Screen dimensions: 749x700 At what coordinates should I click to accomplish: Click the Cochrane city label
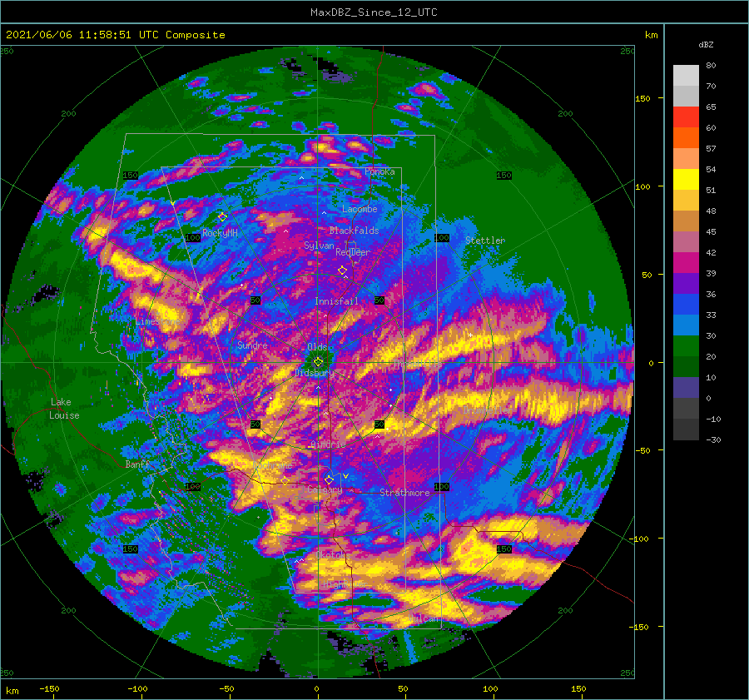(272, 465)
